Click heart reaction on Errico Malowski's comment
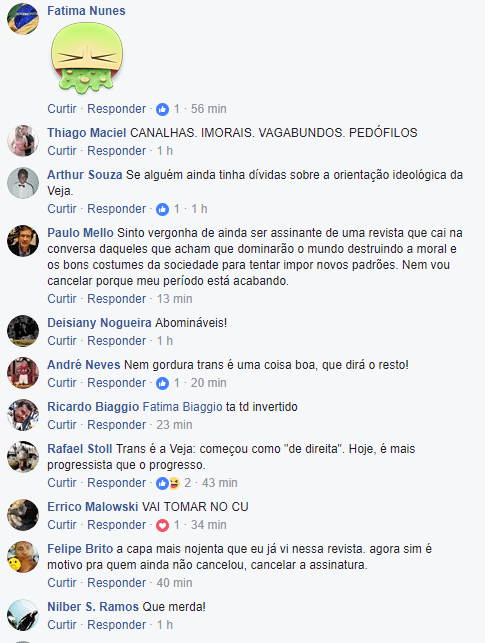Viewport: 485px width, 643px height. [x=162, y=525]
